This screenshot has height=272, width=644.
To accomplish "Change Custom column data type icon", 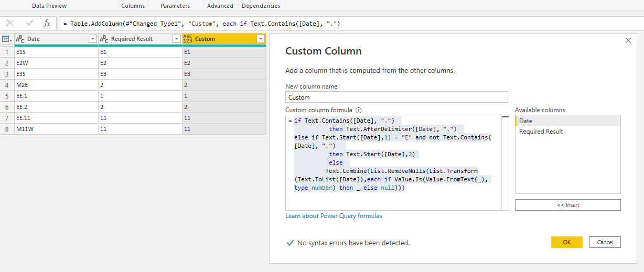I will pyautogui.click(x=188, y=39).
